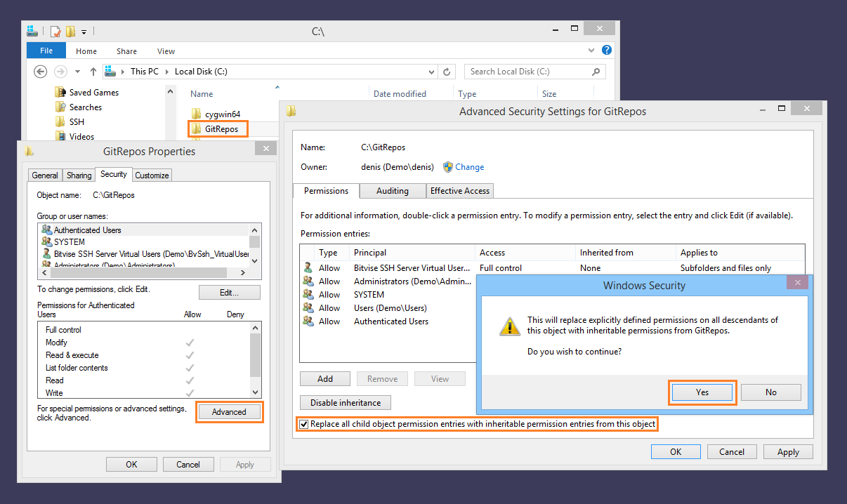847x504 pixels.
Task: Click Add to create a permission entry
Action: 325,379
